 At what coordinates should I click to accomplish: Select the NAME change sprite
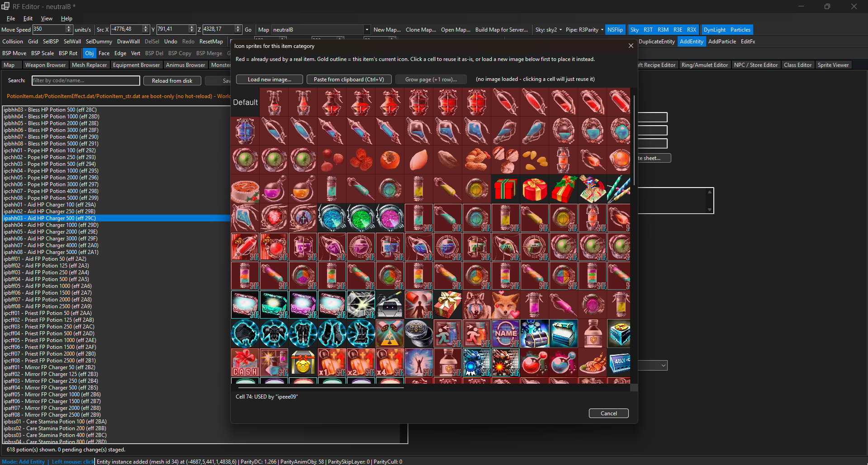click(506, 333)
